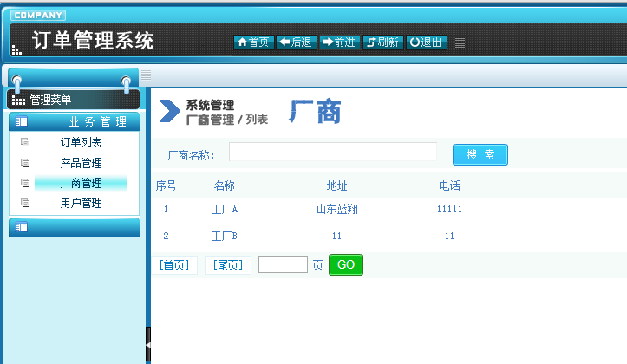Viewport: 627px width, 364px height.
Task: Click the grip icon above breadcrumb arrow
Action: click(146, 75)
